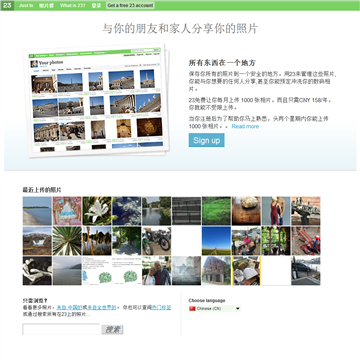
Task: Open the 热门标签 popular tags link
Action: [x=161, y=307]
